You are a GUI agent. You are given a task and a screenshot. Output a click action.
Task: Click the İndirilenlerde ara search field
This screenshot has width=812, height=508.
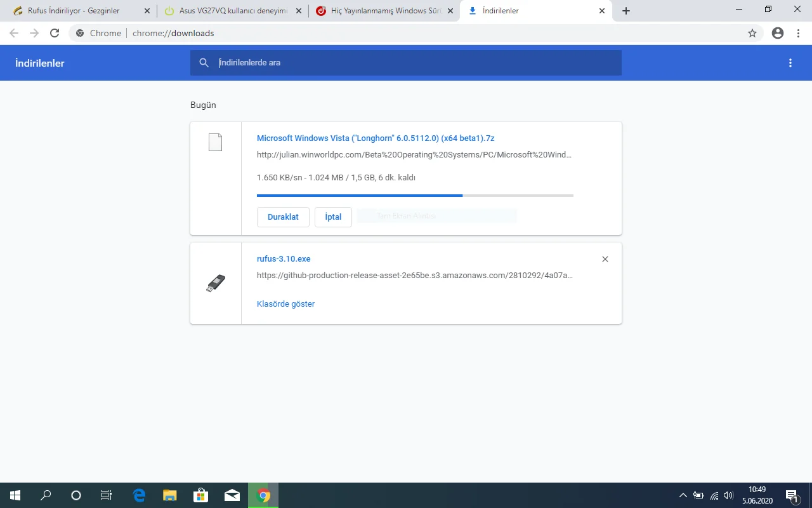(x=406, y=62)
